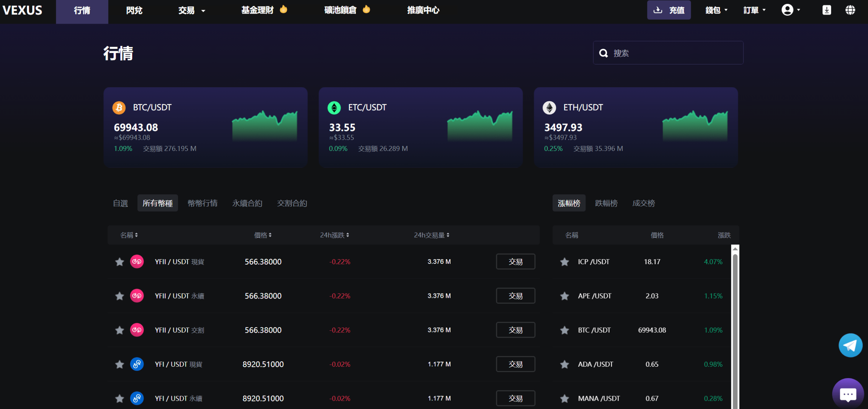Screen dimensions: 868x409
Task: Switch to 跌幅榜 ranking tab
Action: click(x=606, y=203)
